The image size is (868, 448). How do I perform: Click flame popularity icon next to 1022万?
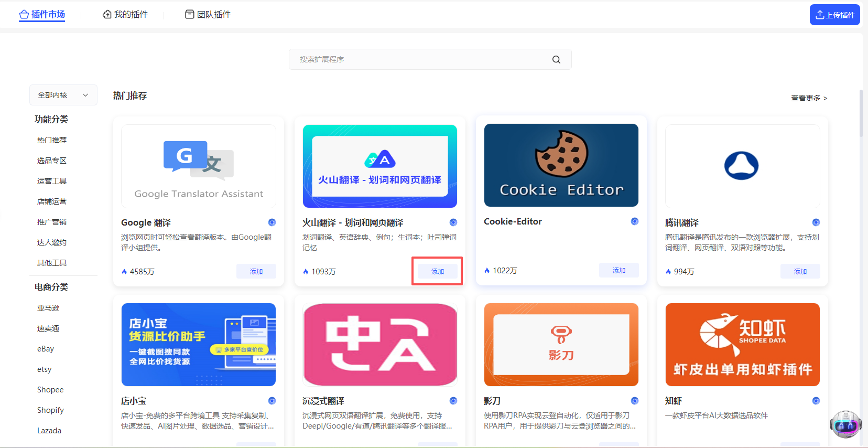487,271
